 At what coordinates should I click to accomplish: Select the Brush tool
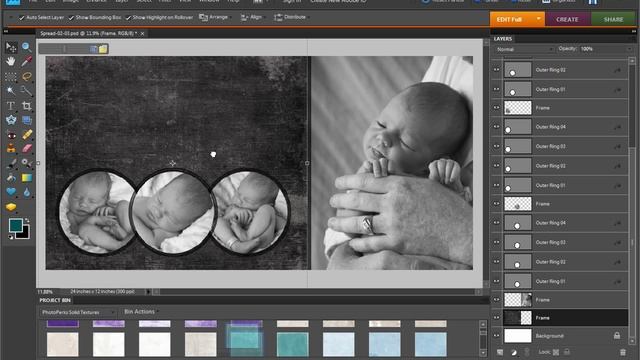coord(11,163)
